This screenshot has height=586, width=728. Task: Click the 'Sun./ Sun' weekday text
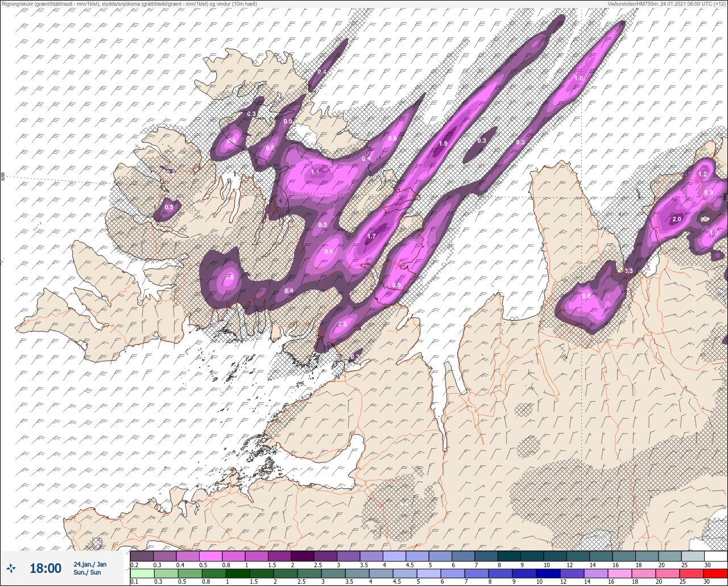87,572
